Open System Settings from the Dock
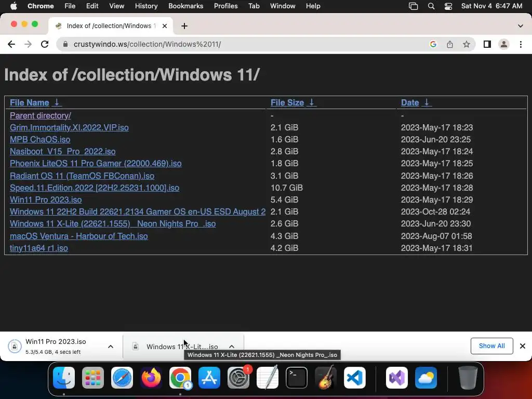Screen dimensions: 532x399 238,378
